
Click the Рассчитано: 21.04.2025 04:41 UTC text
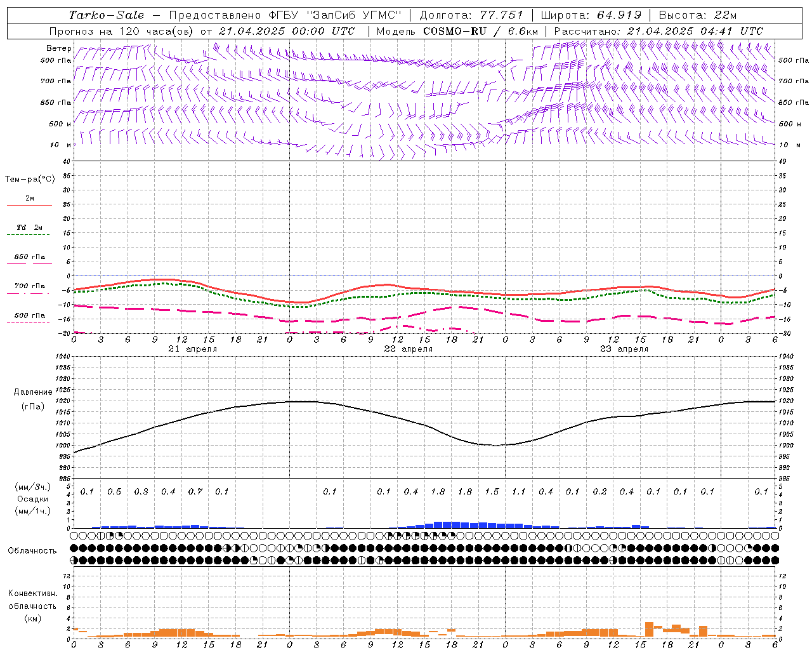tap(658, 31)
